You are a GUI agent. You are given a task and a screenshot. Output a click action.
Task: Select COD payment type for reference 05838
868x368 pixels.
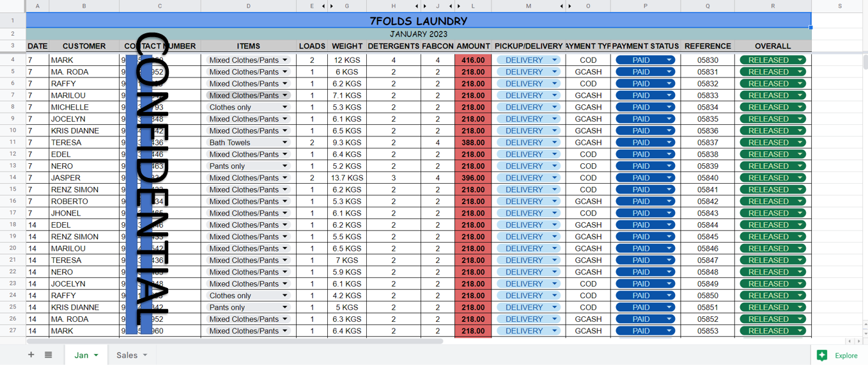[x=588, y=154]
